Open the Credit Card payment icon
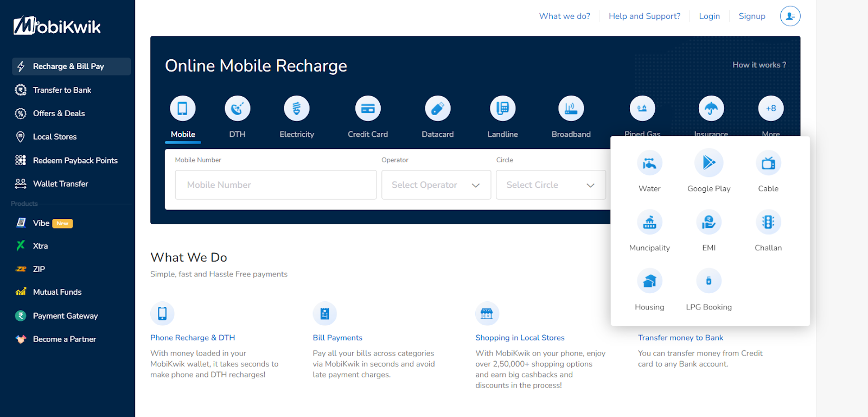 coord(368,109)
